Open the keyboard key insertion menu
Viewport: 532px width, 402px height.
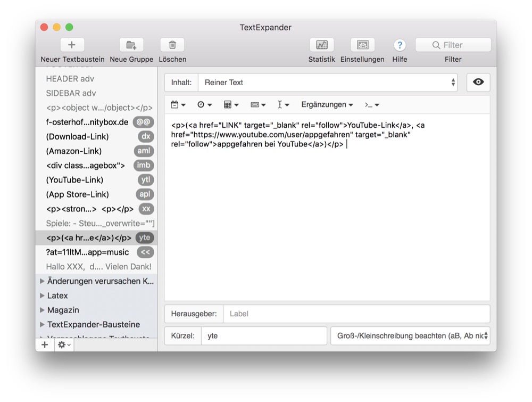click(258, 105)
